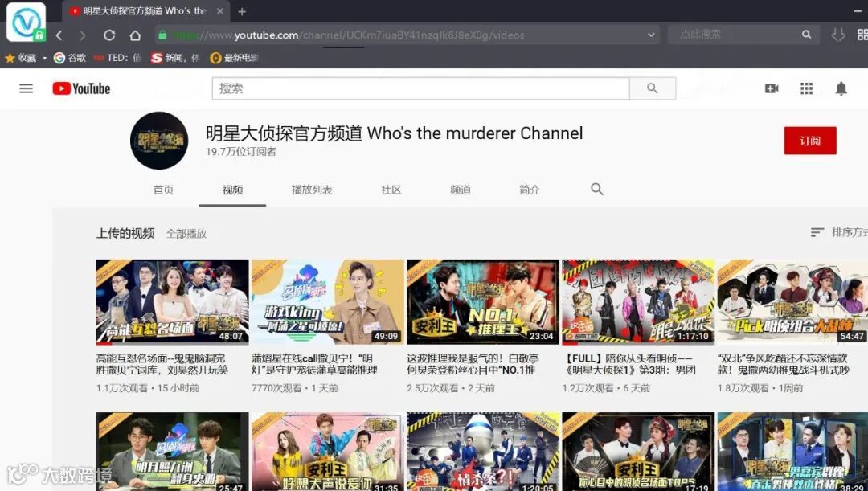The height and width of the screenshot is (491, 868).
Task: Open video title 蒲熠星在线call撒贝宁
Action: tap(314, 364)
